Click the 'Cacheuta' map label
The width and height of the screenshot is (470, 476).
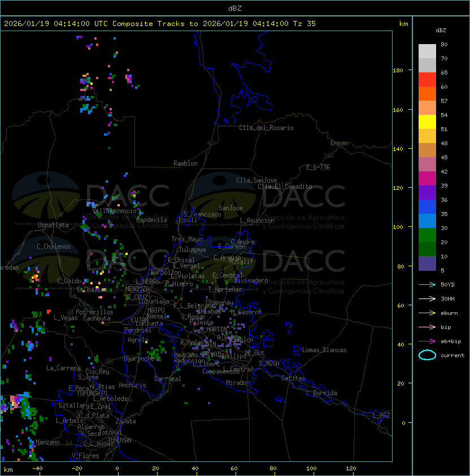click(x=97, y=318)
